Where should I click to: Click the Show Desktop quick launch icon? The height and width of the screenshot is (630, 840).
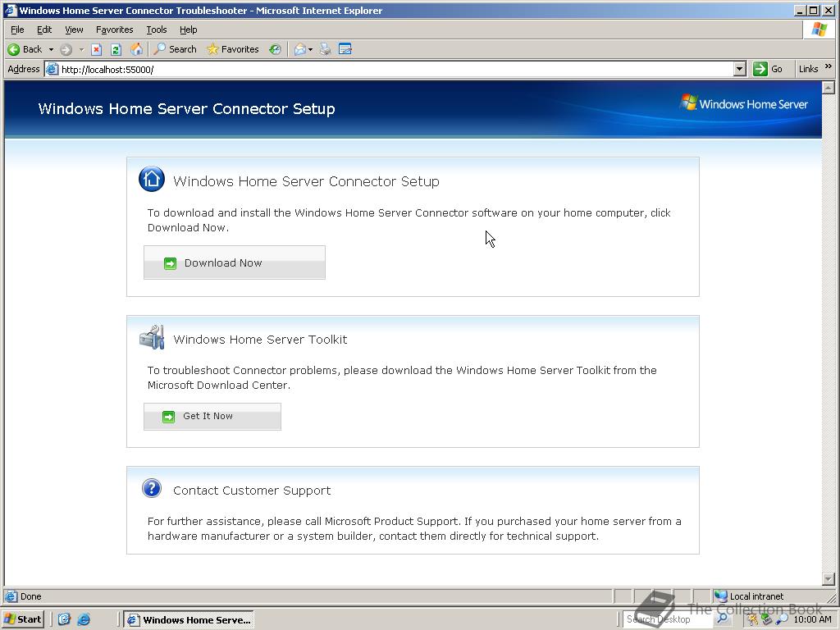pyautogui.click(x=64, y=619)
